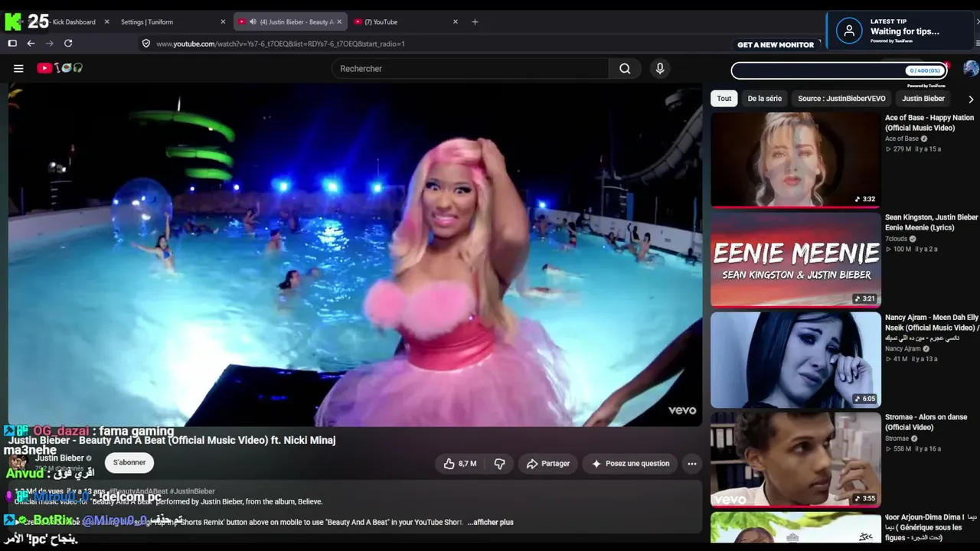Image resolution: width=980 pixels, height=551 pixels.
Task: Open the browser sidebar panel icon
Action: pos(12,44)
